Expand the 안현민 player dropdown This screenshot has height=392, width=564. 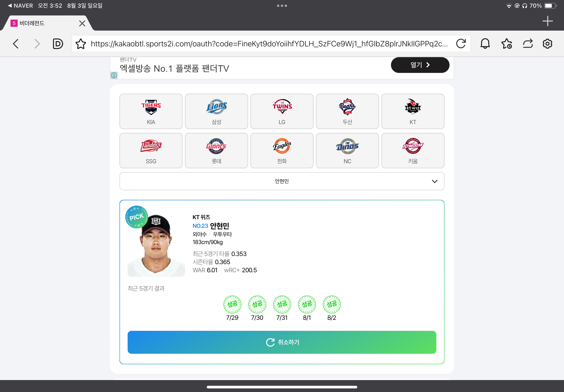(x=282, y=181)
